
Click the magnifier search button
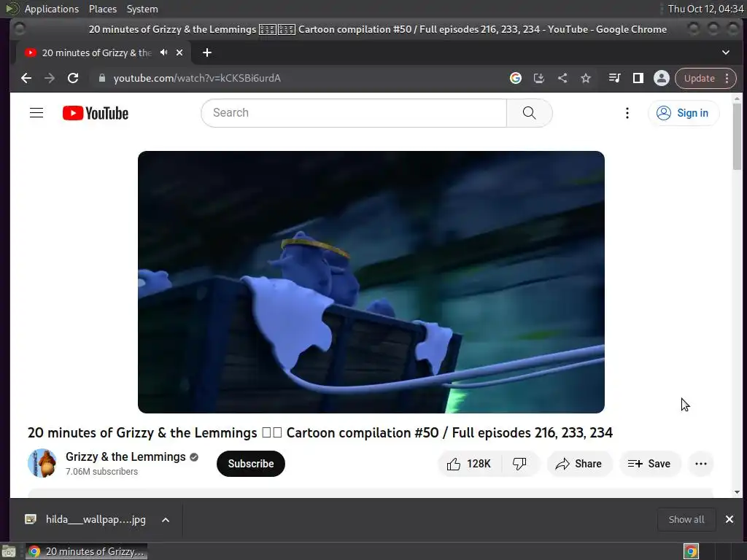(x=530, y=113)
